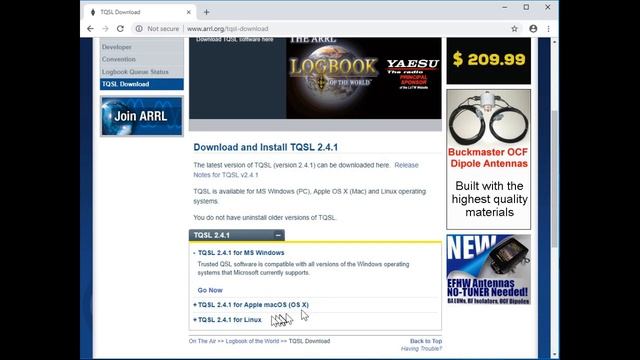The image size is (640, 360).
Task: Open the Chrome three-dot menu
Action: click(x=548, y=29)
